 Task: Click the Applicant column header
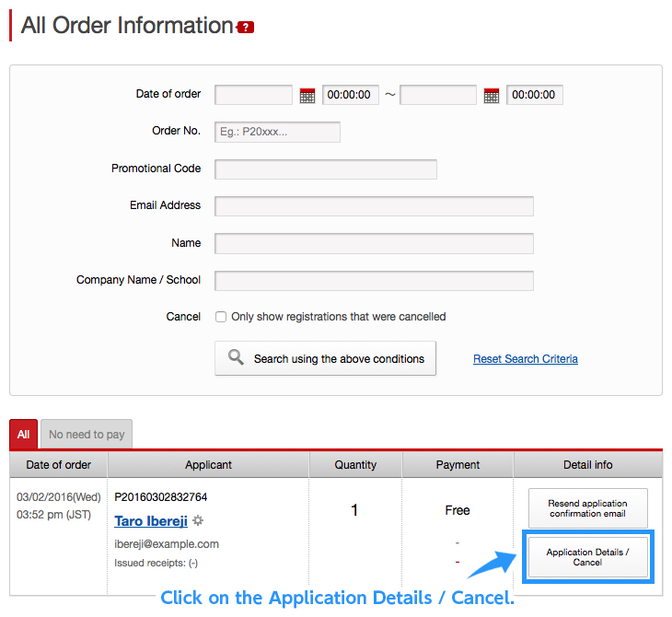pos(208,465)
